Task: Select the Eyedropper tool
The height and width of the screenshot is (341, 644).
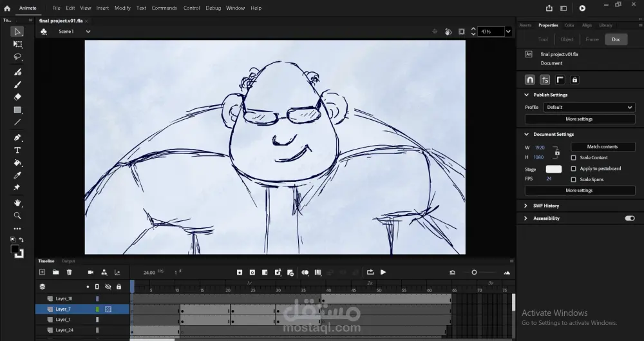Action: pos(17,175)
